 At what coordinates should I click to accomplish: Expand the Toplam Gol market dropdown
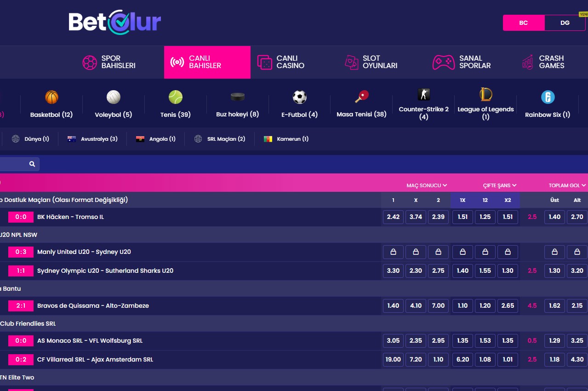[567, 185]
